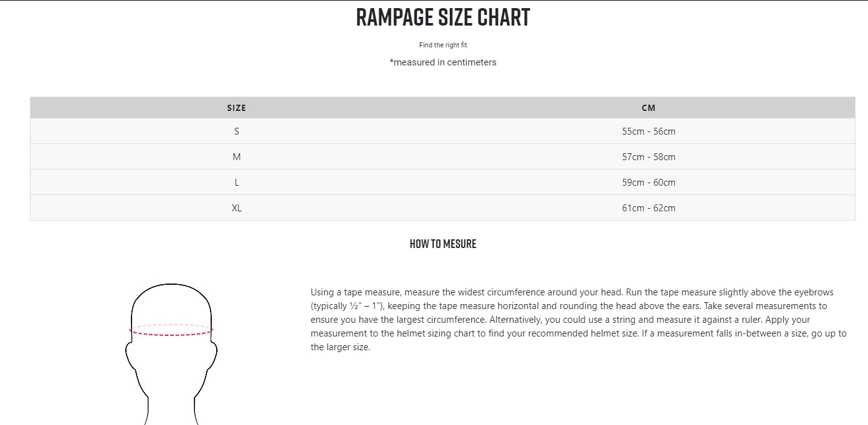Click the CM column header
The width and height of the screenshot is (868, 425).
pyautogui.click(x=649, y=108)
